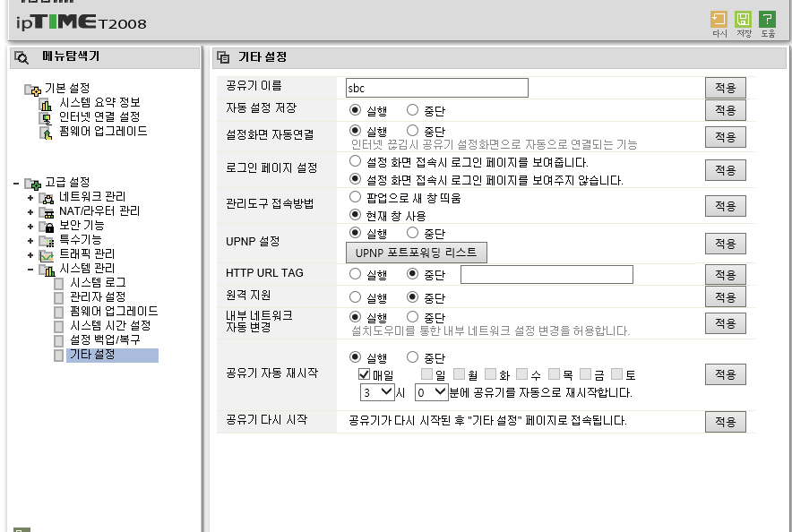This screenshot has width=792, height=532.
Task: Collapse the 시스템 관리 tree node
Action: pyautogui.click(x=30, y=270)
